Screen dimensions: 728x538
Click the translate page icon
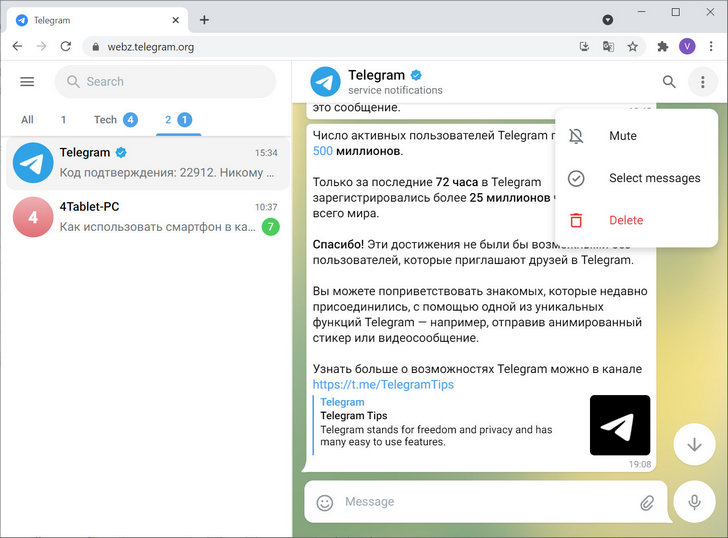pos(608,46)
